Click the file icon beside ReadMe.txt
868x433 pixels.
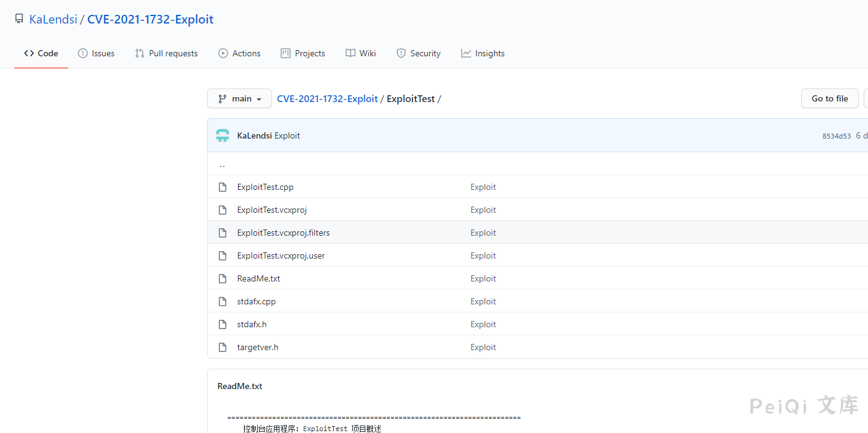223,278
